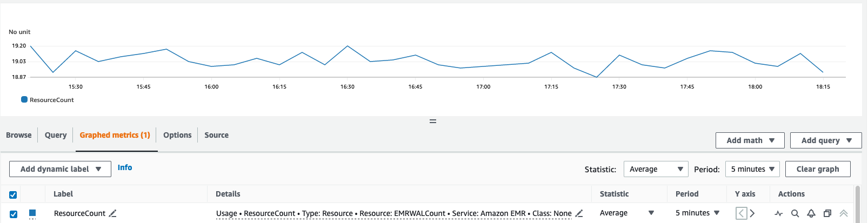The height and width of the screenshot is (223, 868).
Task: Open the Period dropdown above the table
Action: tap(752, 169)
